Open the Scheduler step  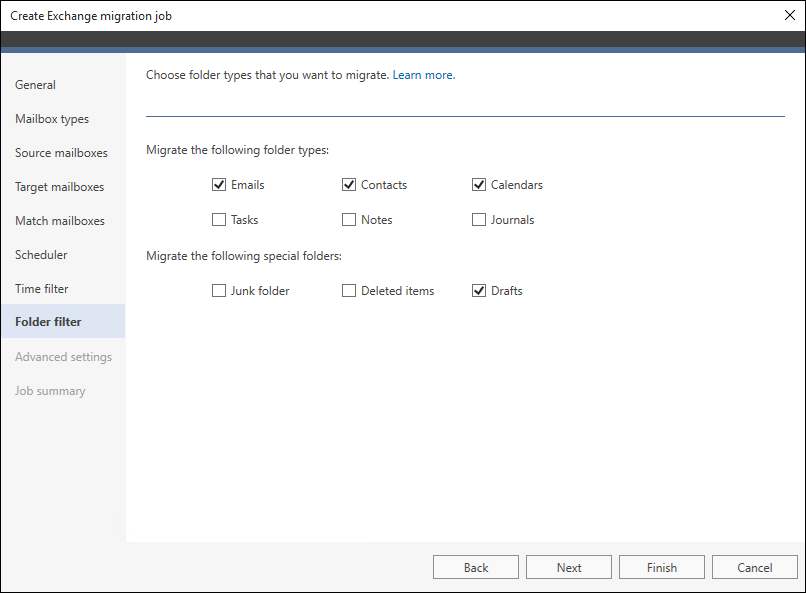[41, 255]
